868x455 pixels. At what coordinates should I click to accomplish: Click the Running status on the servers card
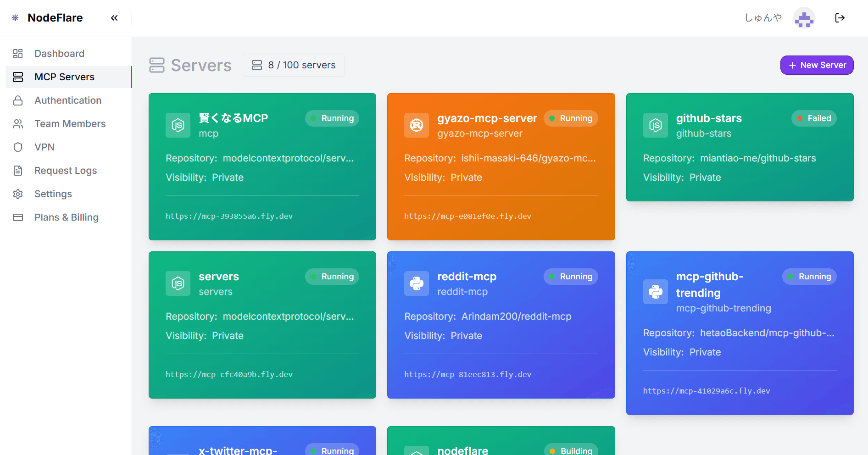click(332, 277)
